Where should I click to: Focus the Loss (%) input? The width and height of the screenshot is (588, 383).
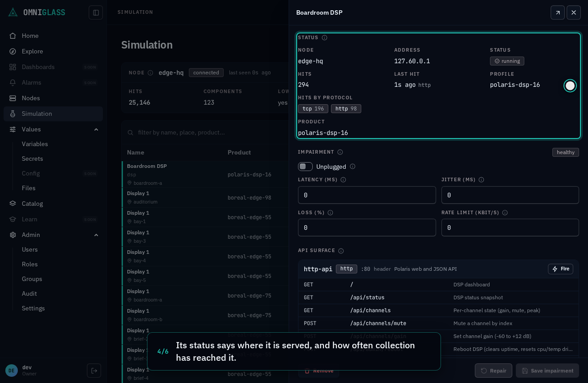pos(367,228)
